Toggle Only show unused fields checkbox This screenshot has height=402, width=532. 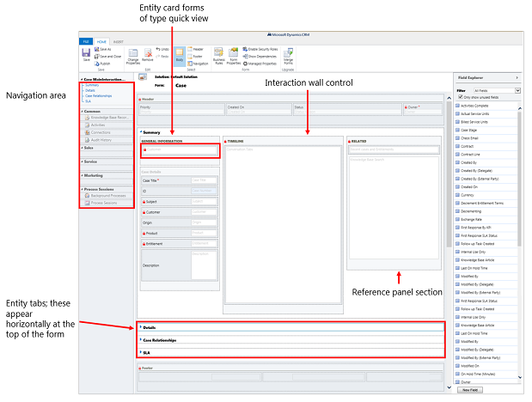coord(461,97)
